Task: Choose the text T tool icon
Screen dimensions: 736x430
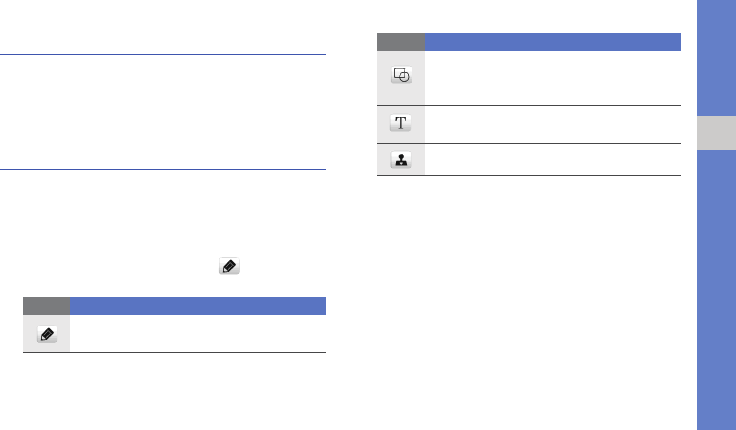Action: 400,123
